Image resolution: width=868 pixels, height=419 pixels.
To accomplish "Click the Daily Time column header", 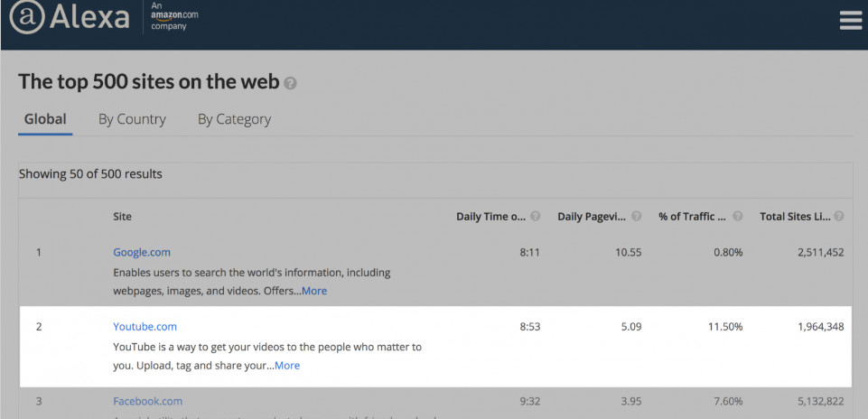I will tap(490, 217).
